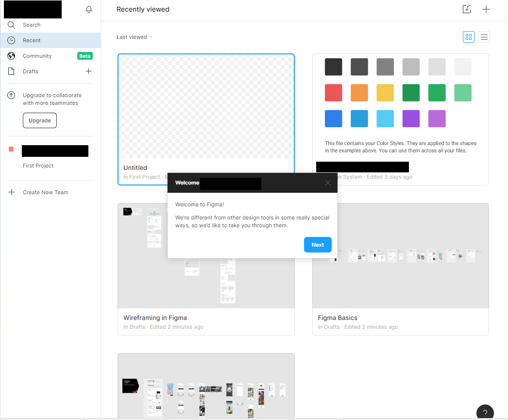Click the orange color swatch

click(359, 93)
